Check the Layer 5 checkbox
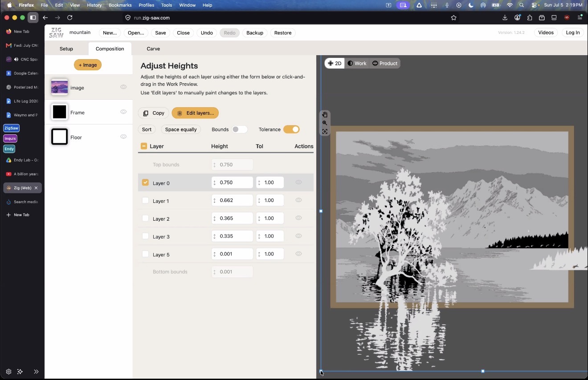The height and width of the screenshot is (380, 588). (145, 254)
